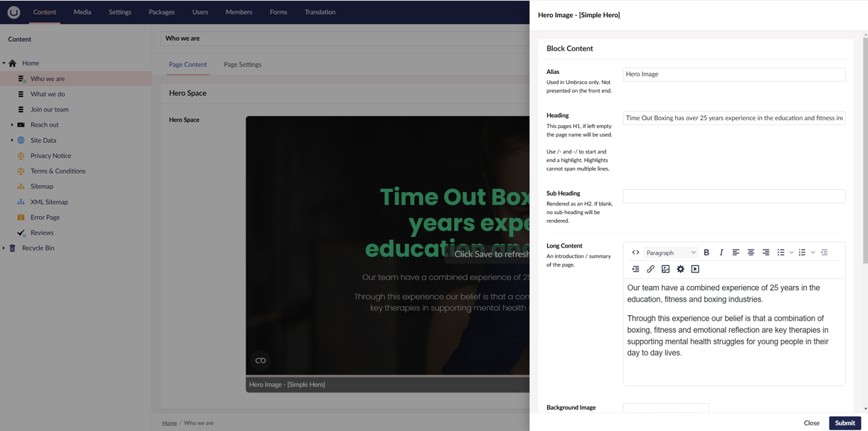Switch to the Page Settings tab
Viewport: 868px width, 431px height.
click(242, 64)
